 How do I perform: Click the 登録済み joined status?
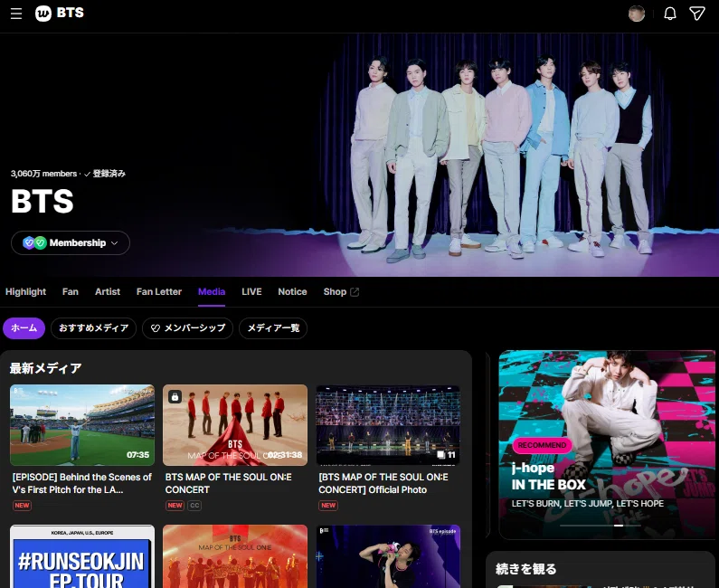[105, 174]
